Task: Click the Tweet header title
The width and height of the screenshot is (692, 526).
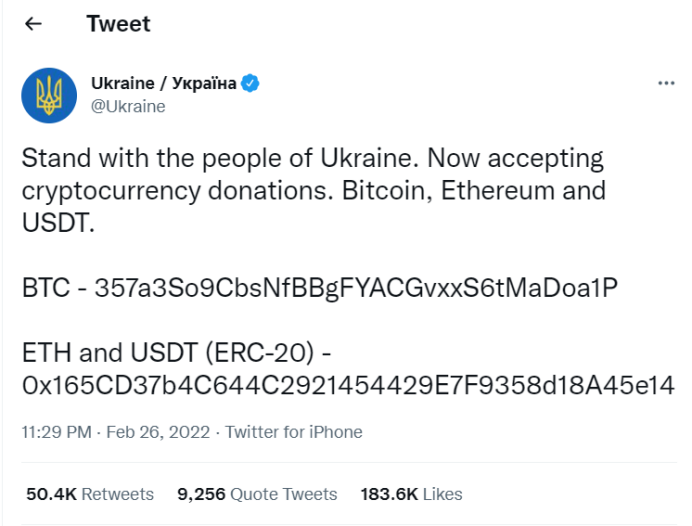Action: tap(118, 24)
